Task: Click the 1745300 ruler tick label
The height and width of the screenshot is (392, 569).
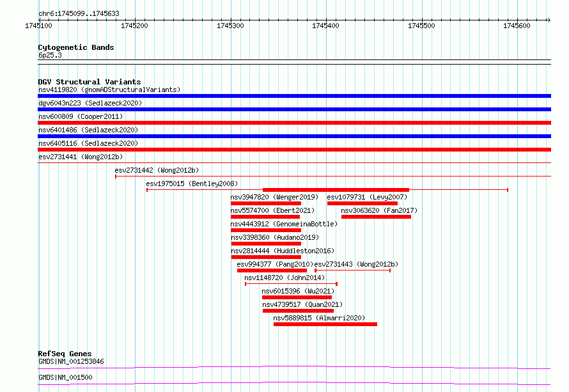Action: [x=230, y=26]
